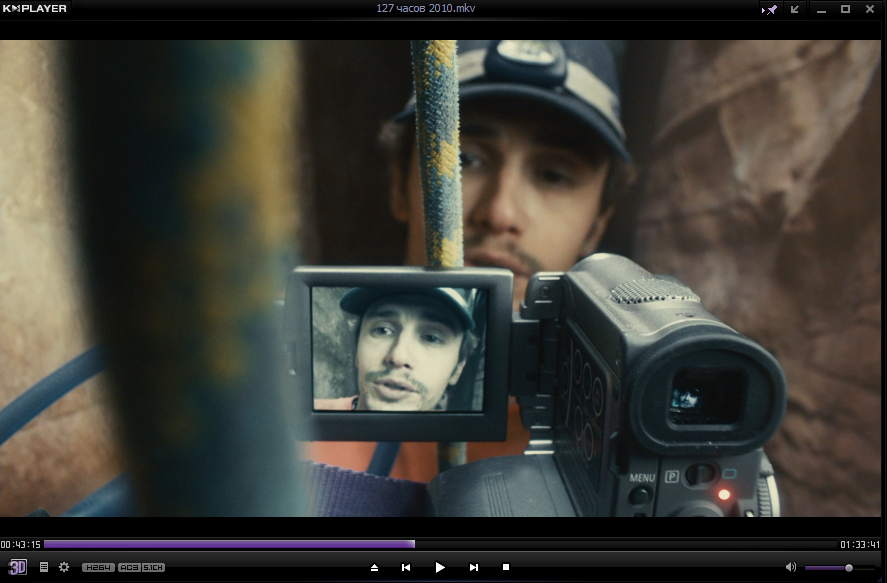The image size is (887, 583).
Task: Skip to the next track
Action: [x=474, y=567]
